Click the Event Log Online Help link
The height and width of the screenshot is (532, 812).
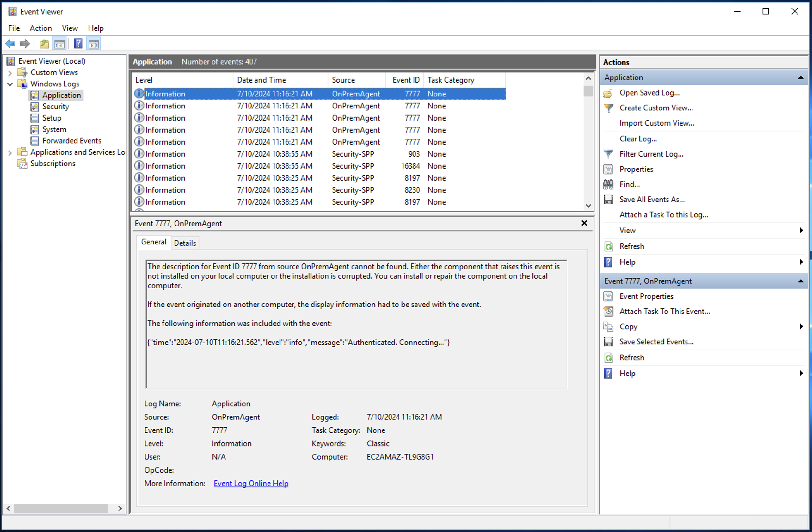point(251,483)
